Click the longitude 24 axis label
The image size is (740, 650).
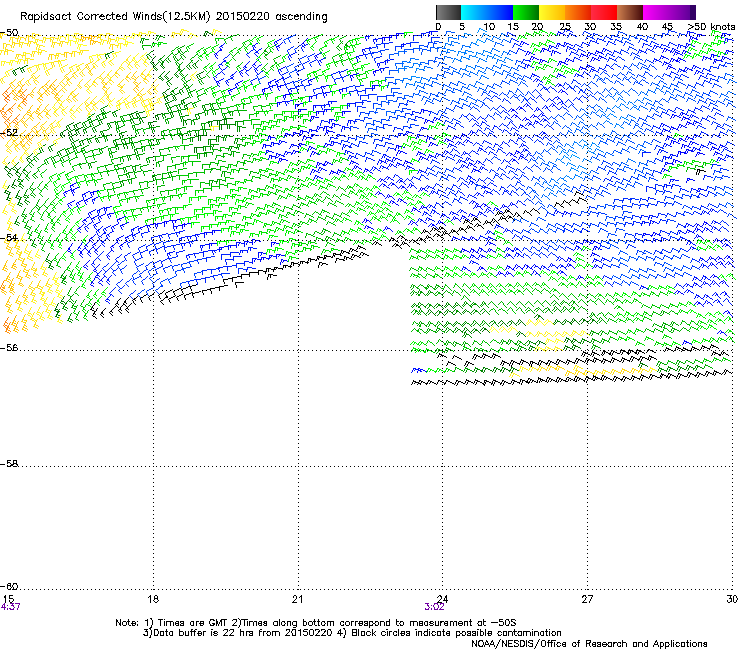442,599
